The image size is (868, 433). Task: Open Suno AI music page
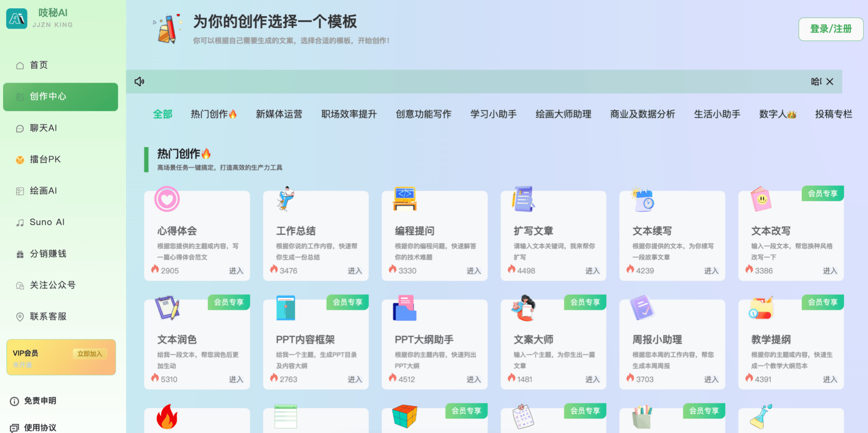[47, 222]
